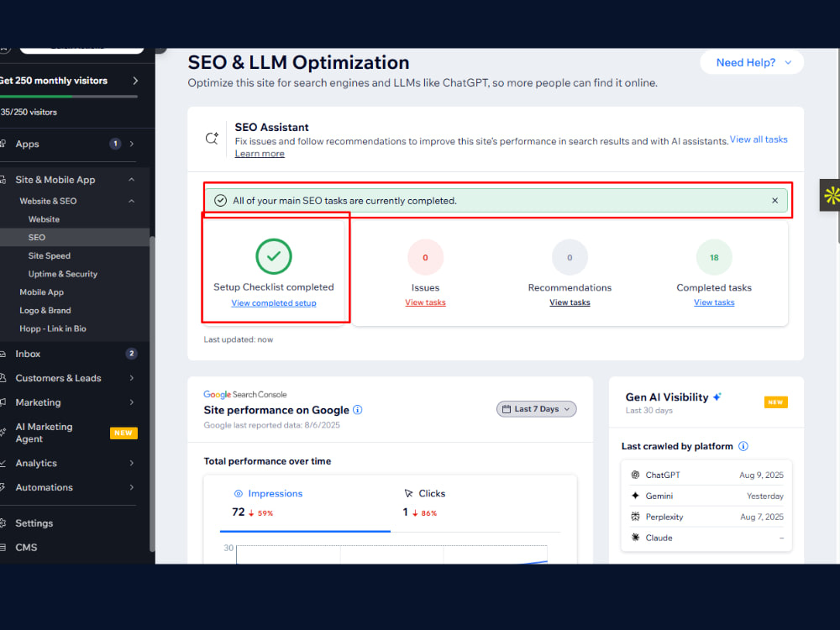Open Settings in the sidebar
The image size is (840, 630).
pos(34,522)
